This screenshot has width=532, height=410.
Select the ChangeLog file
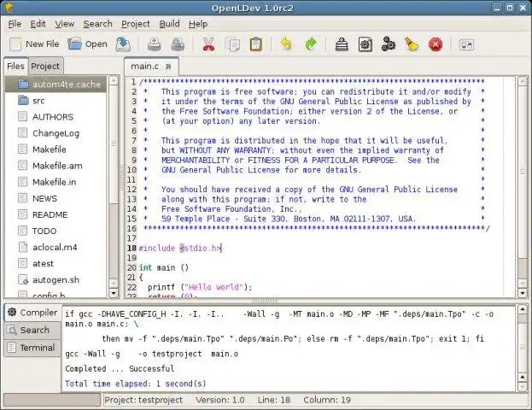[56, 133]
